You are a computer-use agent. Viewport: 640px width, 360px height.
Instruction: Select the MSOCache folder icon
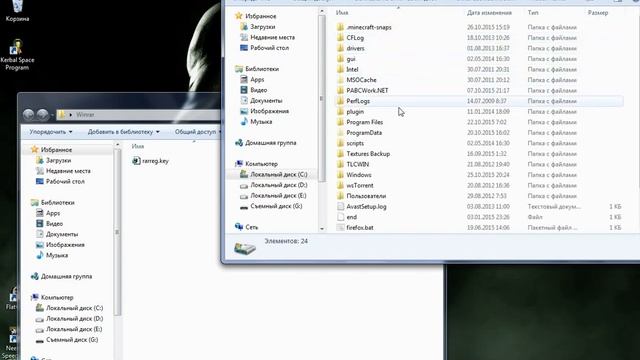(340, 80)
